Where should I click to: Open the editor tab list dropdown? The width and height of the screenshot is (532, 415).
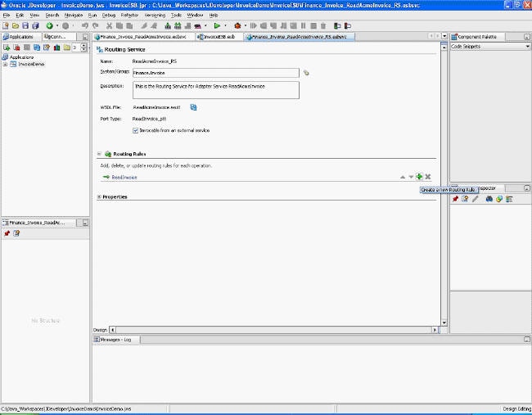coord(444,36)
